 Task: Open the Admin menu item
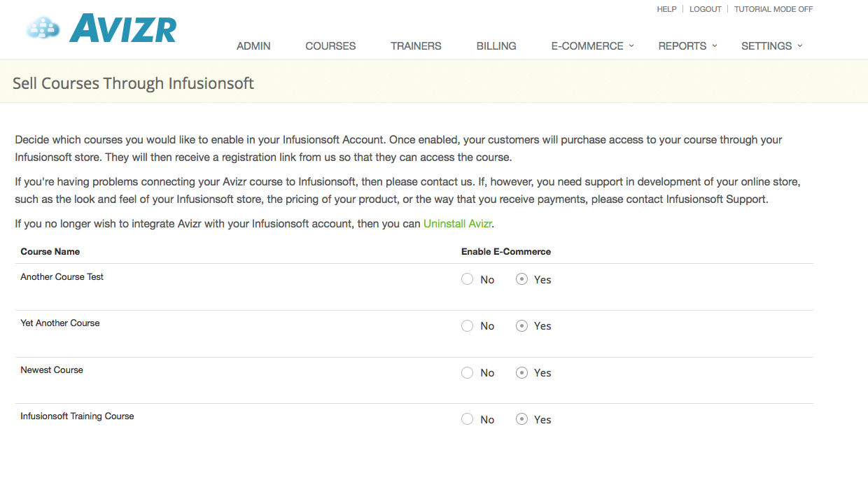coord(253,46)
